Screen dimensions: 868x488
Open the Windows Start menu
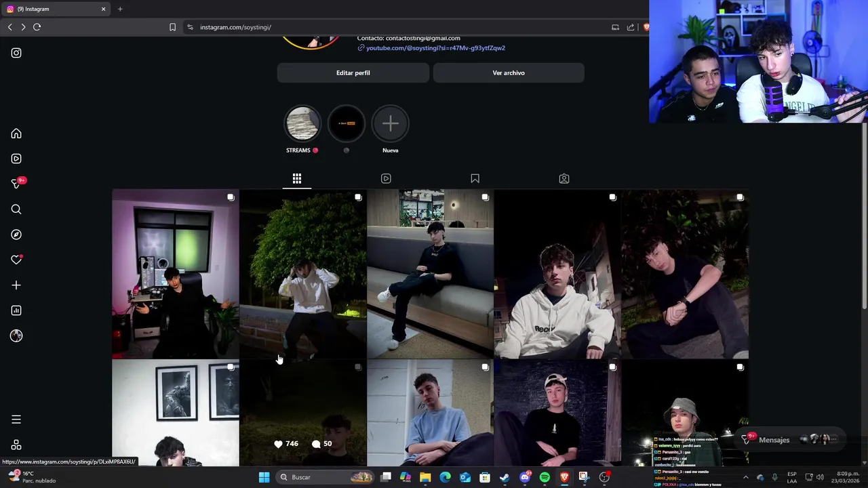(x=264, y=477)
